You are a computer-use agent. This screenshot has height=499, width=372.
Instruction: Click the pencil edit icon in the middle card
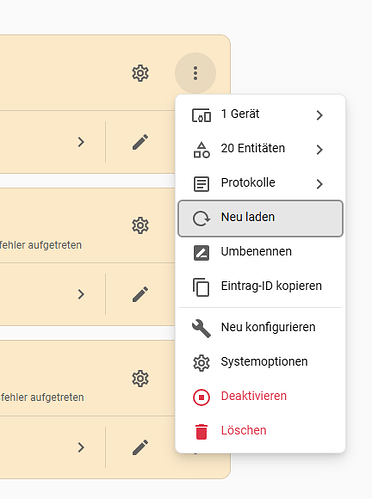(140, 294)
